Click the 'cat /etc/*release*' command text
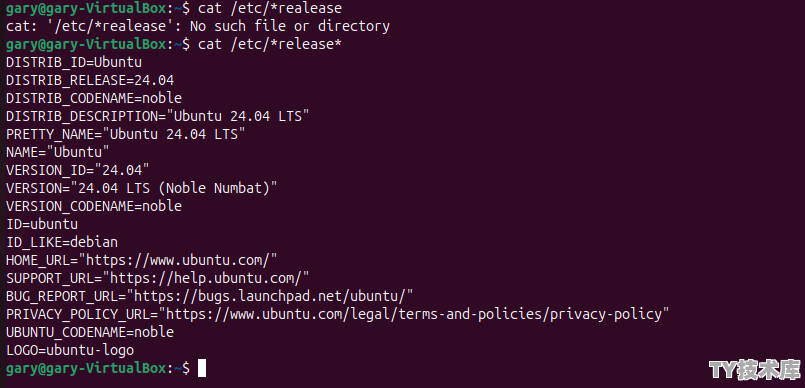The height and width of the screenshot is (388, 805). click(270, 44)
